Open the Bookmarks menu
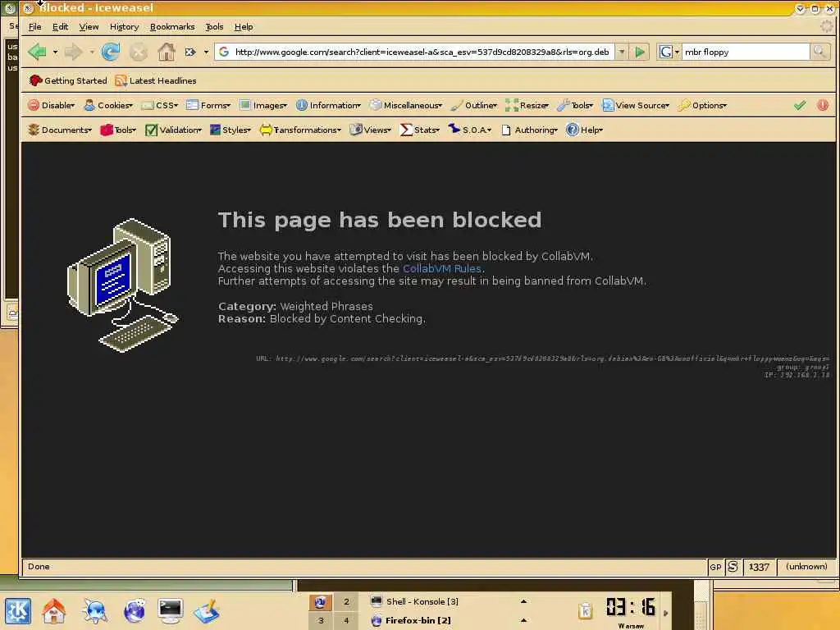The height and width of the screenshot is (630, 840). [x=172, y=27]
